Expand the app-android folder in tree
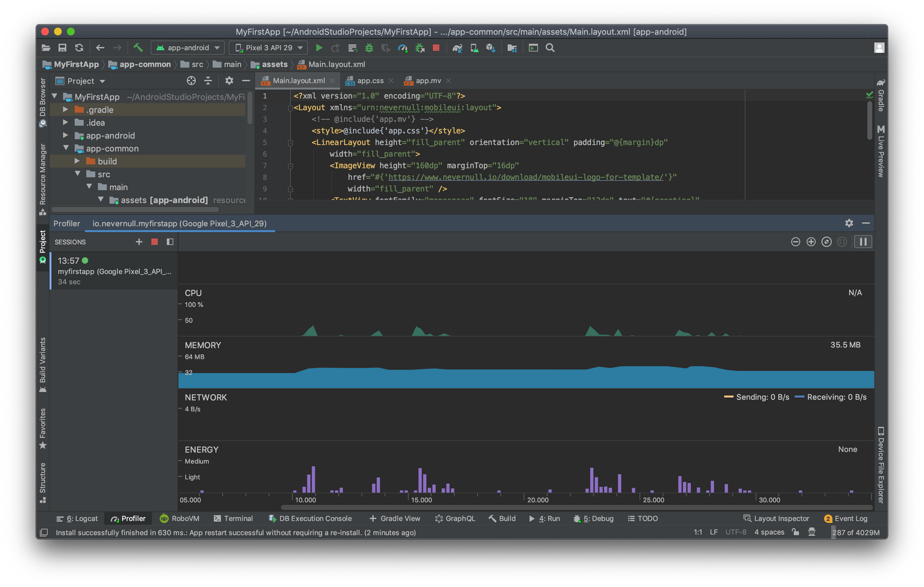 tap(65, 135)
